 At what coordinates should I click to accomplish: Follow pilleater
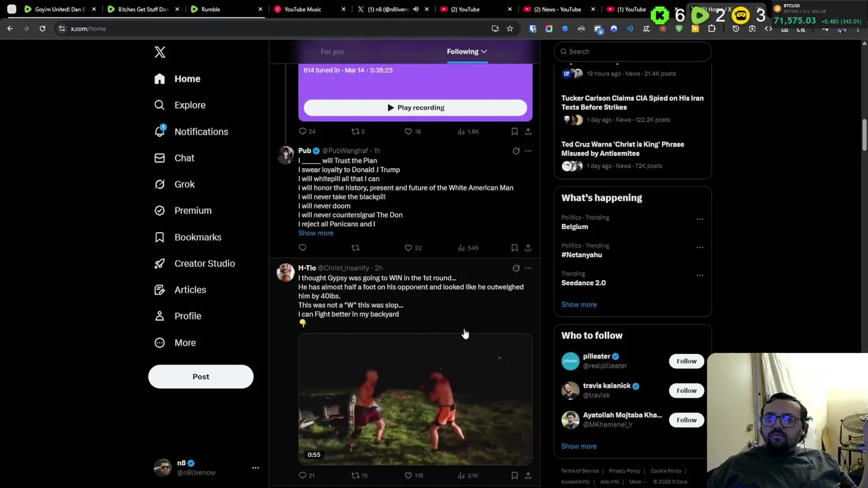(x=686, y=361)
